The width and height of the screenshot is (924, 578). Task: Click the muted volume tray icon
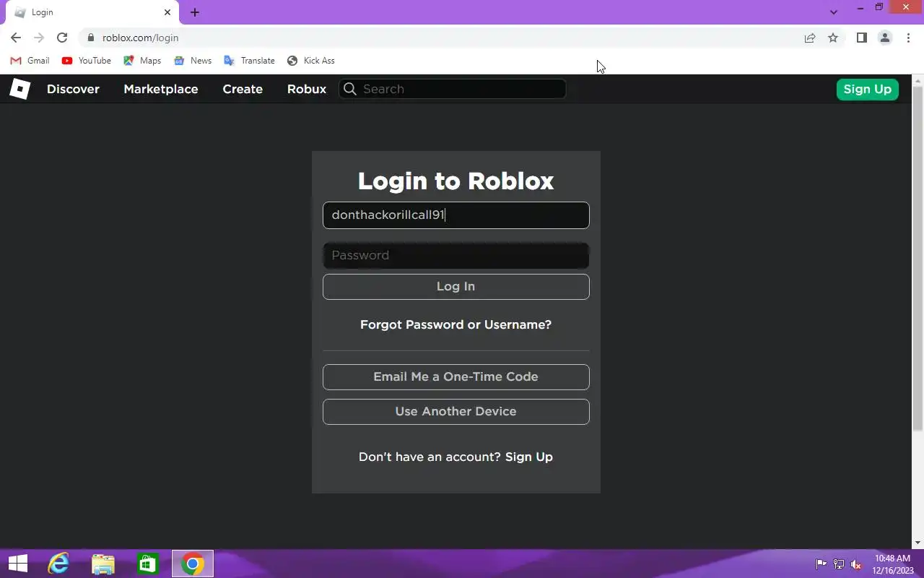point(856,564)
